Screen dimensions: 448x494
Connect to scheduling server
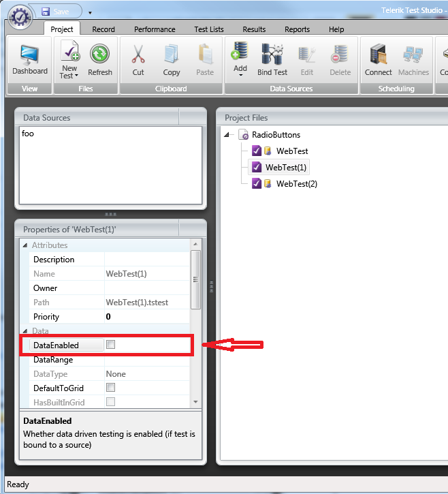tap(378, 60)
